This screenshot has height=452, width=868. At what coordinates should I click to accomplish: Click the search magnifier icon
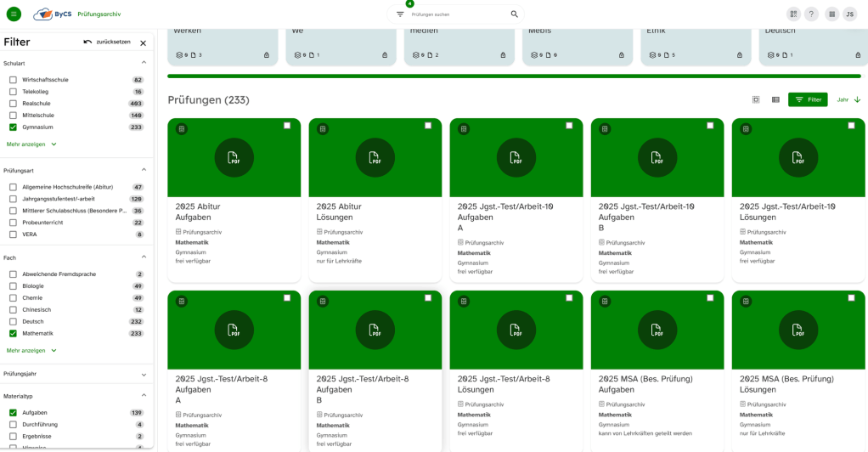(514, 14)
